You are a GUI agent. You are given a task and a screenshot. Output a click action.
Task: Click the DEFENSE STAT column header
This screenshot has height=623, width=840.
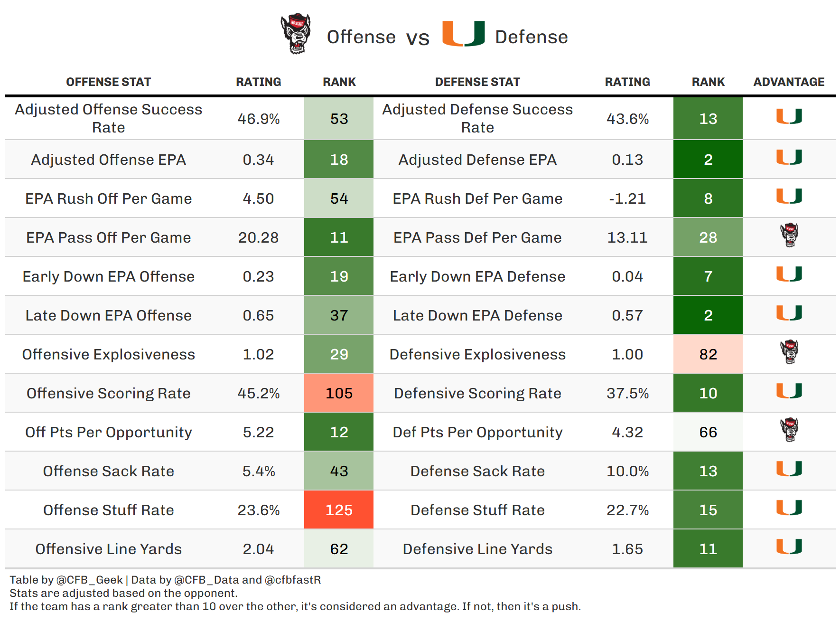477,82
